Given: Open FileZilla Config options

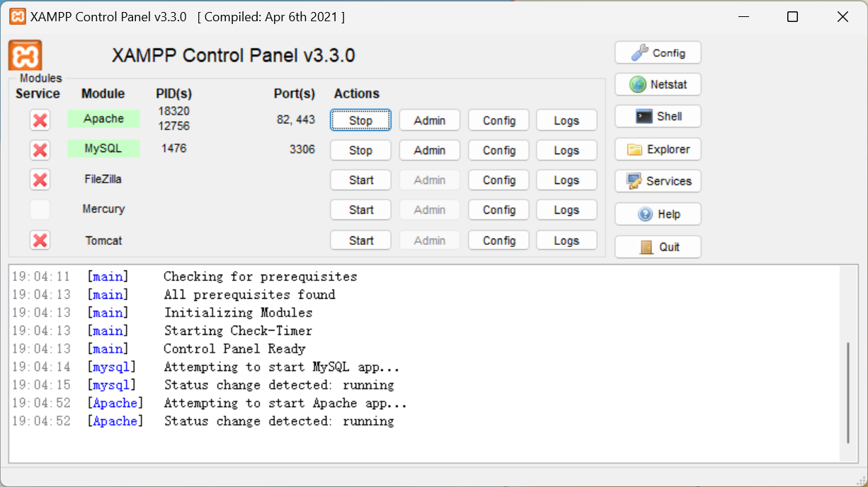Looking at the screenshot, I should (499, 180).
